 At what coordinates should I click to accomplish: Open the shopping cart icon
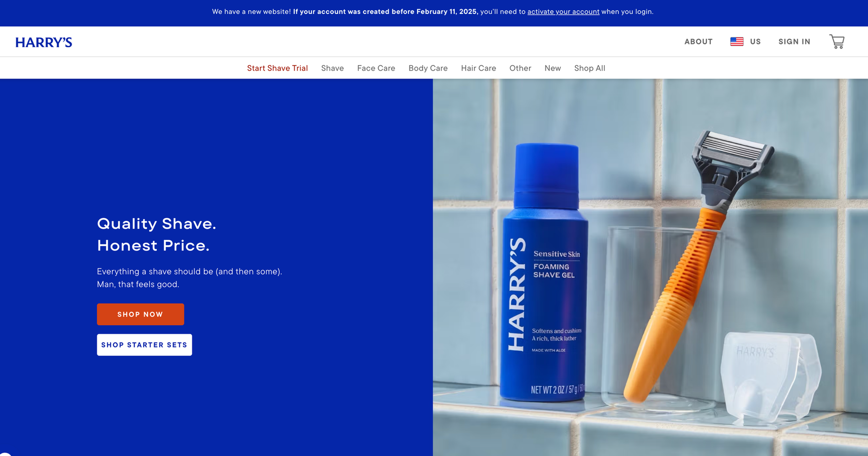pyautogui.click(x=837, y=41)
